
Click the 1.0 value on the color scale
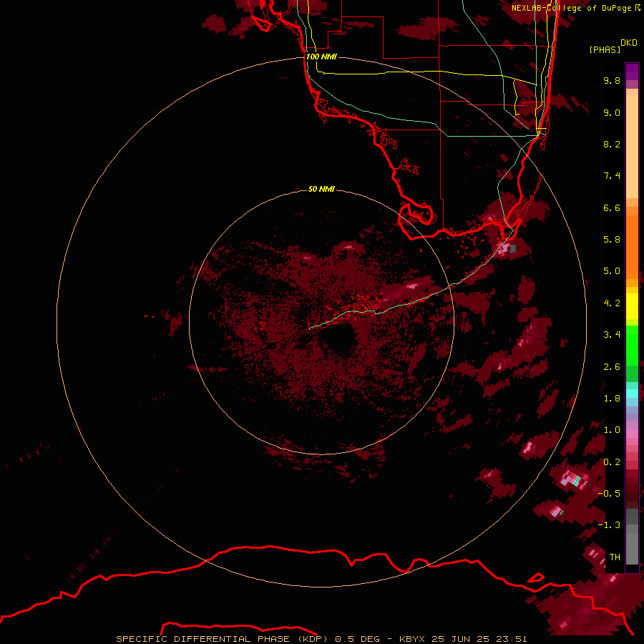click(612, 430)
